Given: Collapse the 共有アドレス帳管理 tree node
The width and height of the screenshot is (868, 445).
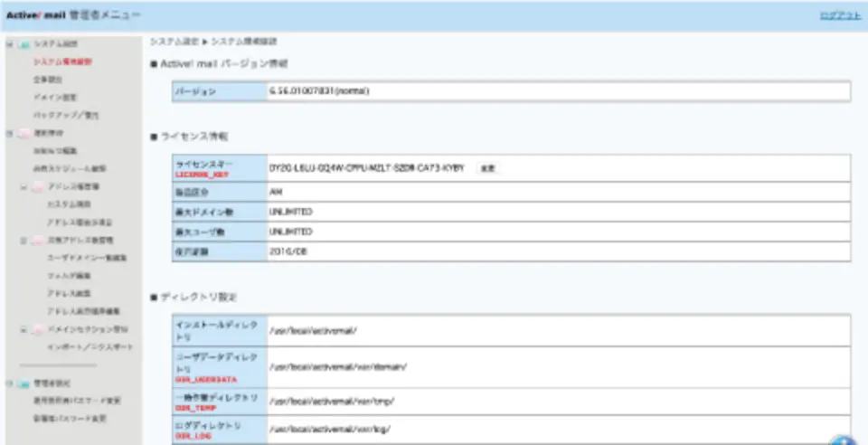Looking at the screenshot, I should (24, 241).
